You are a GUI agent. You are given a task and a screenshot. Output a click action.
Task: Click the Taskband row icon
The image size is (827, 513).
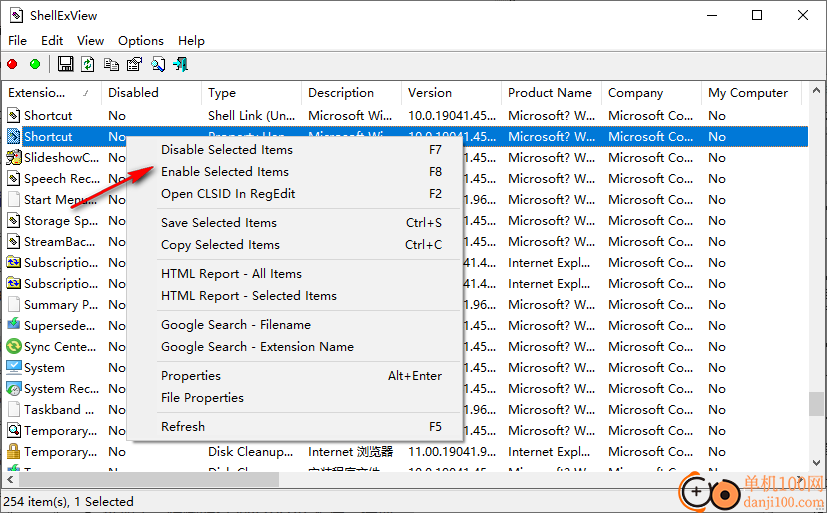click(14, 410)
